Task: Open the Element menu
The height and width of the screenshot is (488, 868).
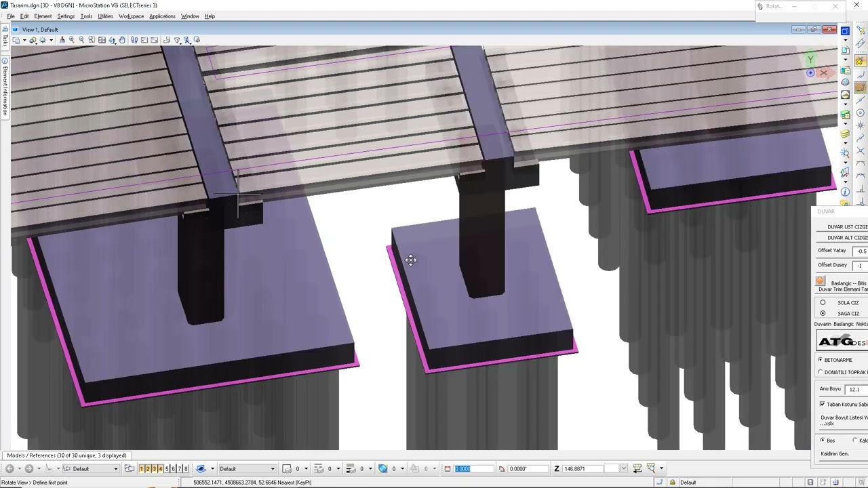Action: tap(43, 16)
